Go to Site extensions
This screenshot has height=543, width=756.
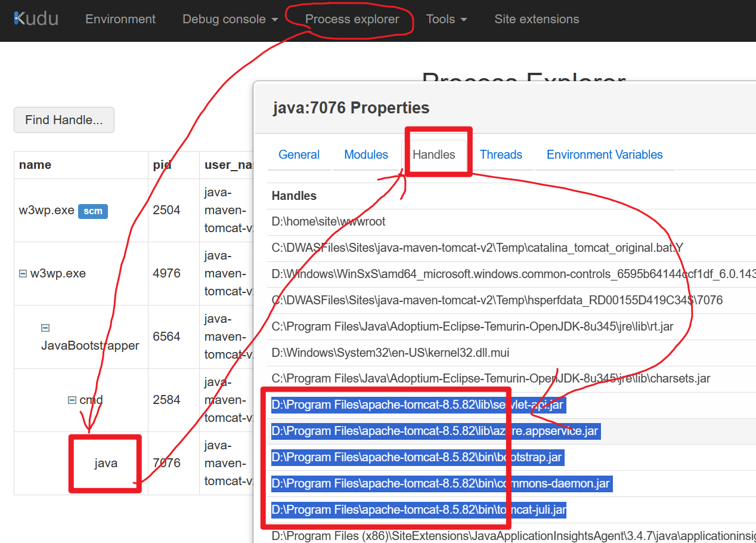pos(537,19)
